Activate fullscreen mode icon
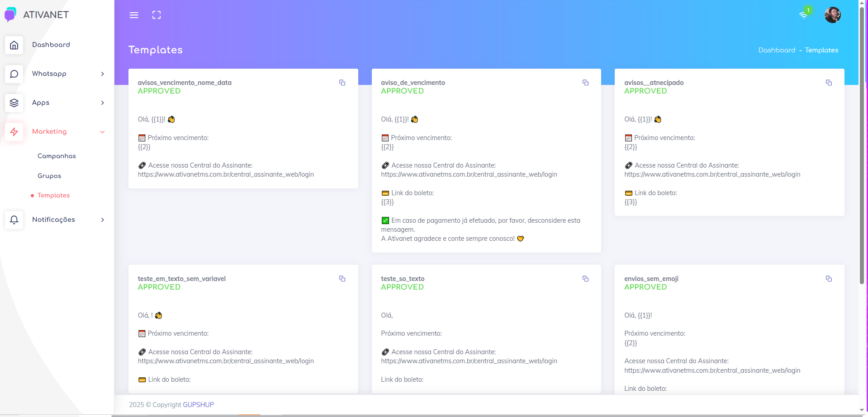 [x=157, y=15]
